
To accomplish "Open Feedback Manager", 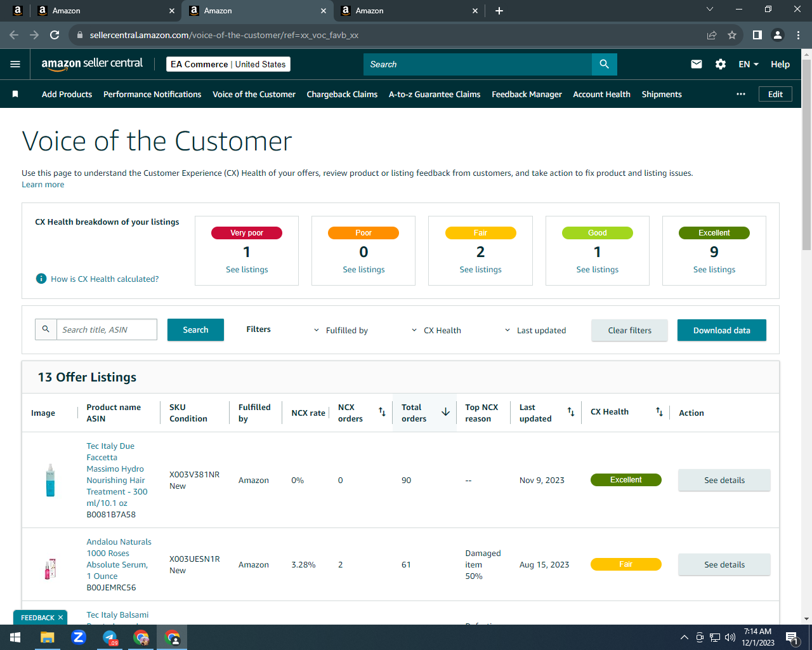I will [x=527, y=94].
